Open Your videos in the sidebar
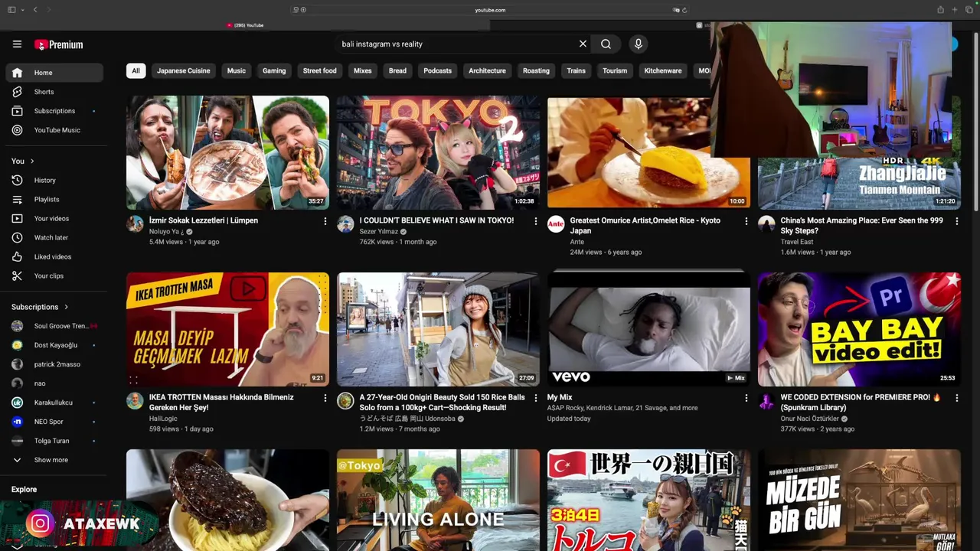This screenshot has height=551, width=980. pos(54,219)
